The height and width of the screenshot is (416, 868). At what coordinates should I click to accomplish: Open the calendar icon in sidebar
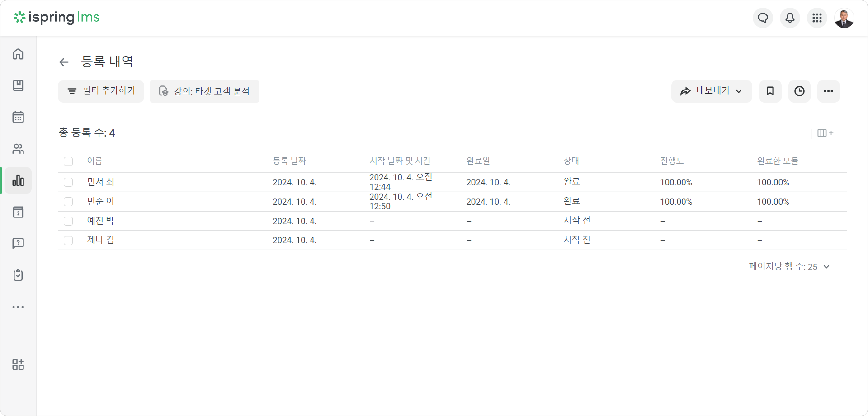[18, 117]
